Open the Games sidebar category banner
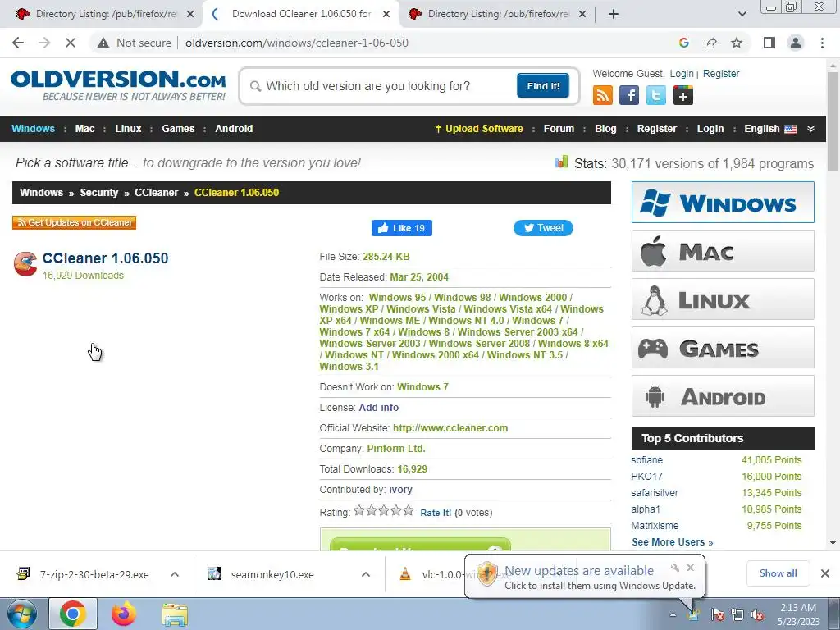840x630 pixels. pyautogui.click(x=723, y=348)
